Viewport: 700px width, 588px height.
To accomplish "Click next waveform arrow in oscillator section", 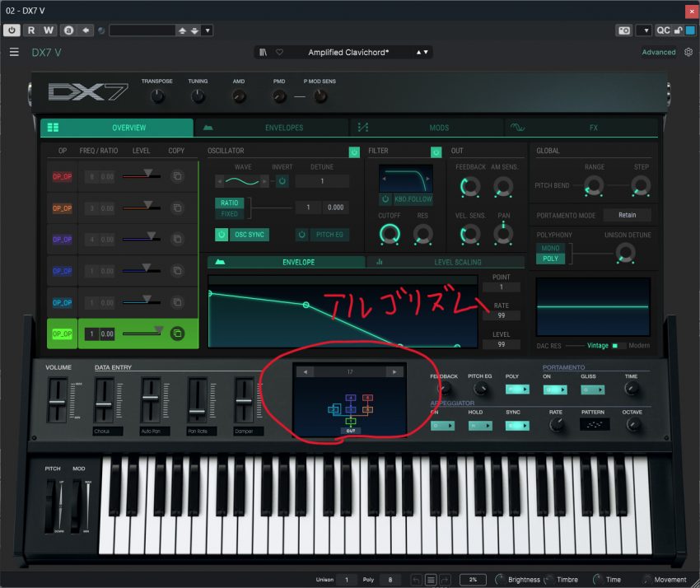I will tap(264, 181).
